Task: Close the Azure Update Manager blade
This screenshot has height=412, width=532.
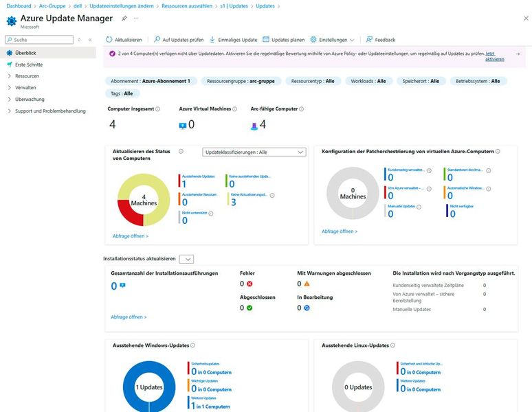Action: 526,19
